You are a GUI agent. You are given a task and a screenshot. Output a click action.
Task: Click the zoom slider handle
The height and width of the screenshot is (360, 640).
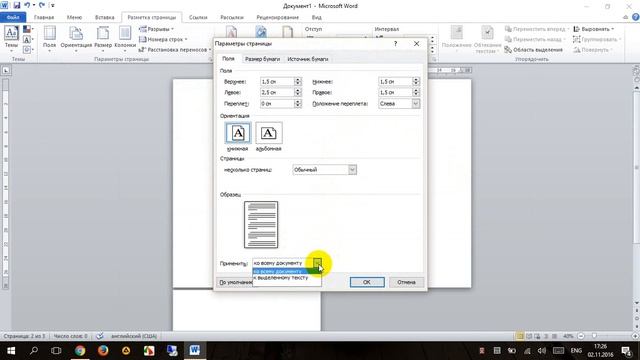click(x=595, y=336)
